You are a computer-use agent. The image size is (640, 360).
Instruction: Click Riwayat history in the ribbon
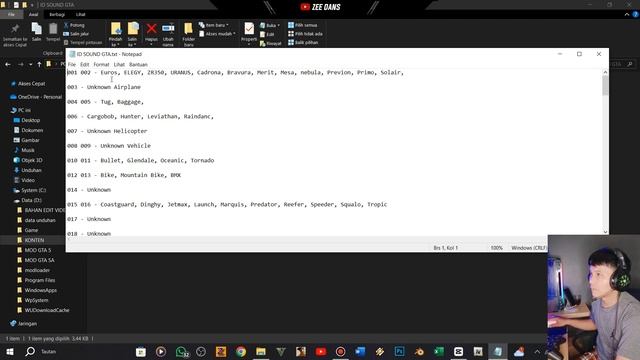(271, 43)
